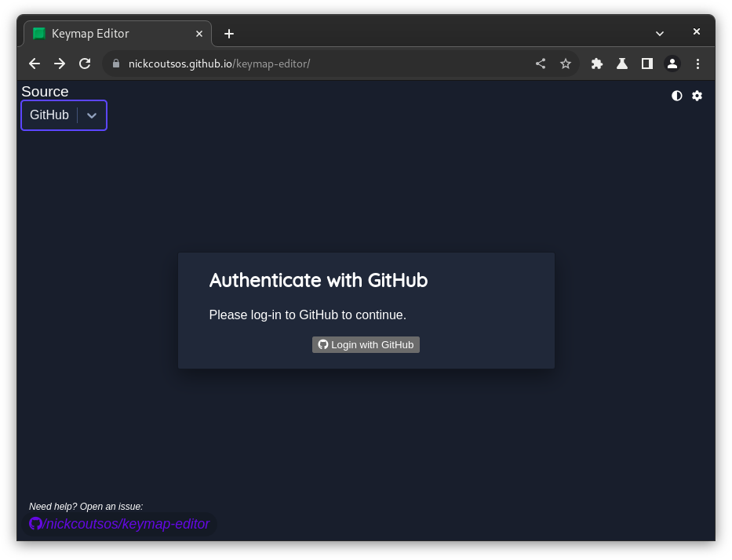This screenshot has height=560, width=732.
Task: Select the GitHub source combo box
Action: pyautogui.click(x=50, y=115)
